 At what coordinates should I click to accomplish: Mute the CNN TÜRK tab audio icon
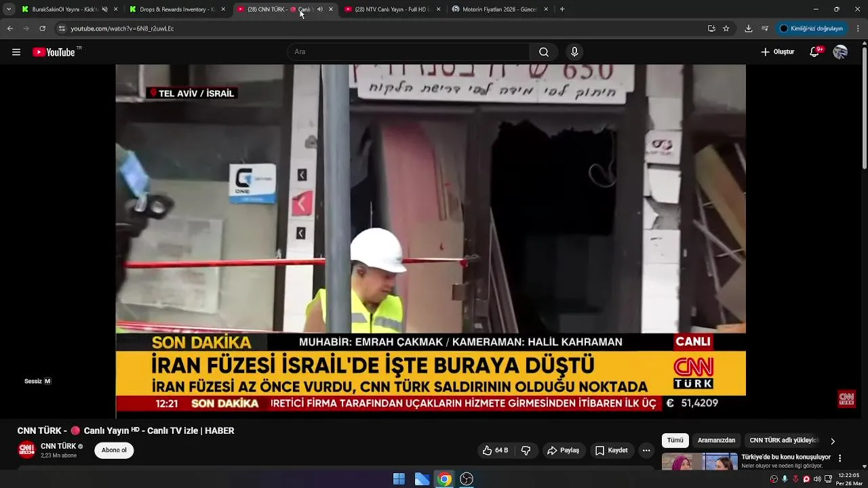pyautogui.click(x=319, y=9)
